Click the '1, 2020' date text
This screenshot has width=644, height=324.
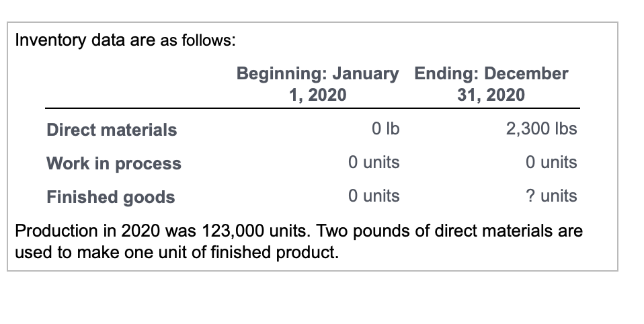(317, 95)
